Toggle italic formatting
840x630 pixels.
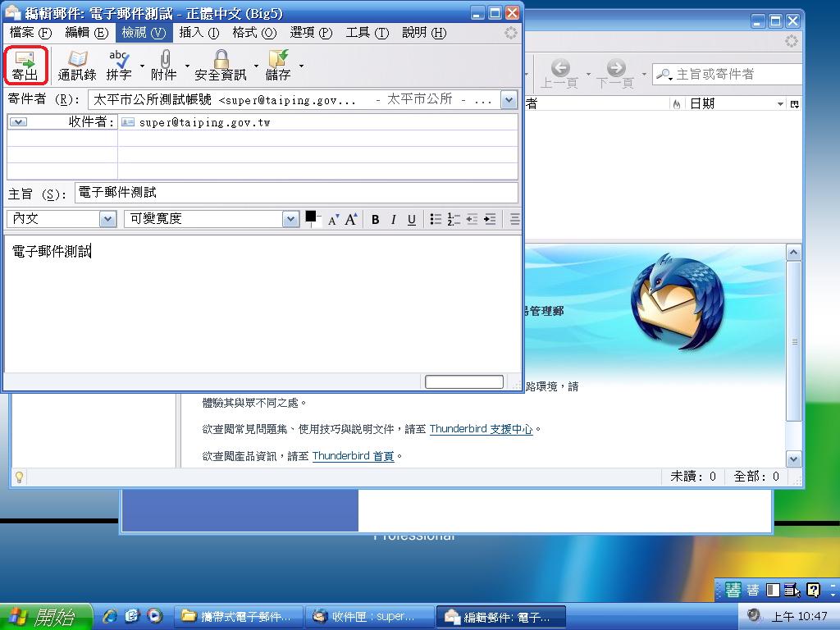point(393,219)
